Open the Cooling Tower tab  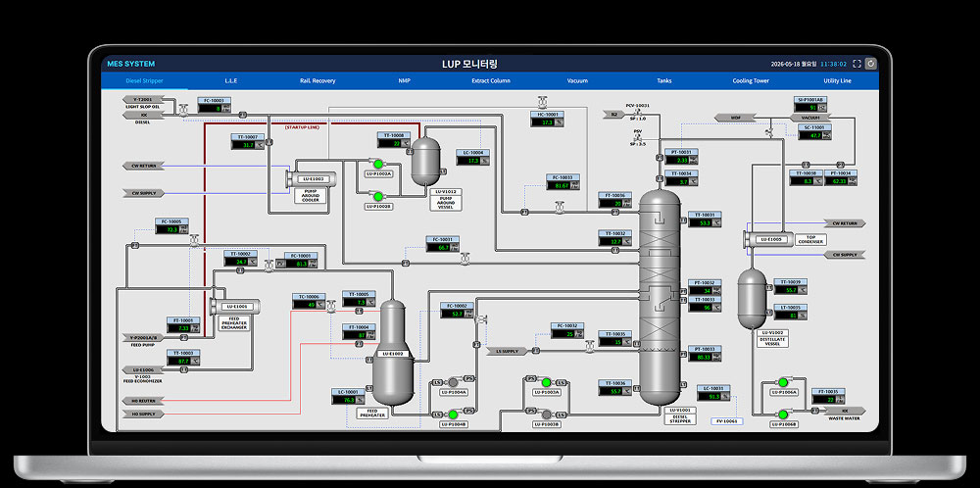751,80
